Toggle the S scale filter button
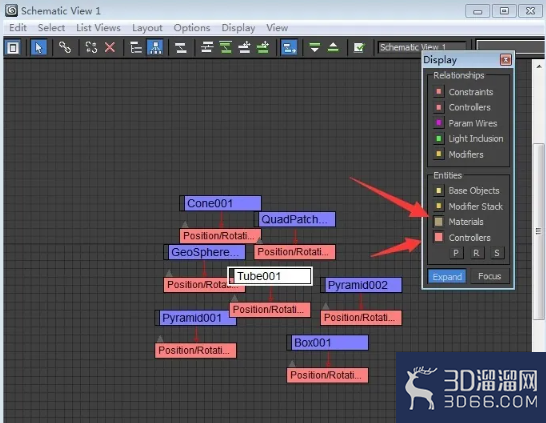 [x=497, y=253]
